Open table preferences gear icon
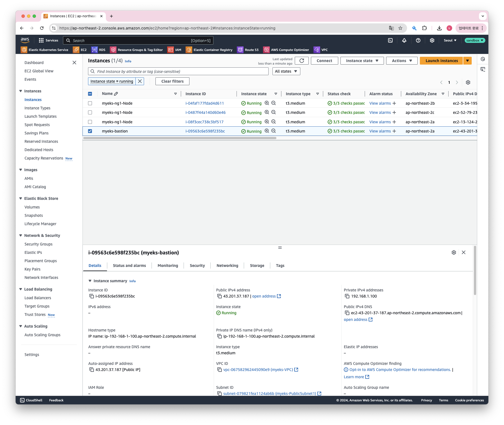This screenshot has width=504, height=425. point(468,82)
